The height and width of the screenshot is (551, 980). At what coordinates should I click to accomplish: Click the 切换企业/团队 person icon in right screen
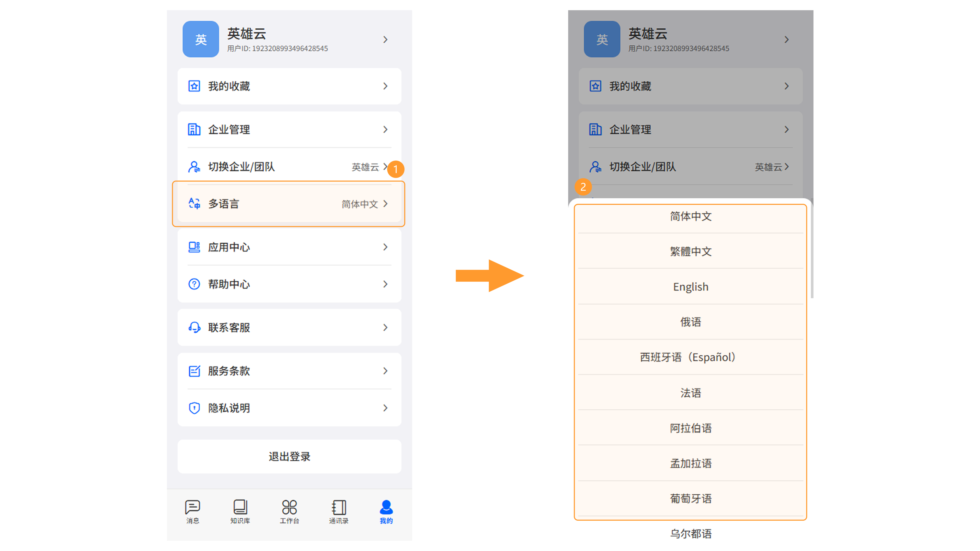pos(595,167)
